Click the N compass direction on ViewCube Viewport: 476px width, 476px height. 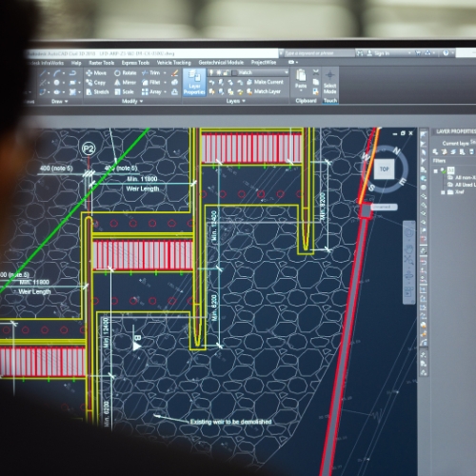click(x=397, y=150)
